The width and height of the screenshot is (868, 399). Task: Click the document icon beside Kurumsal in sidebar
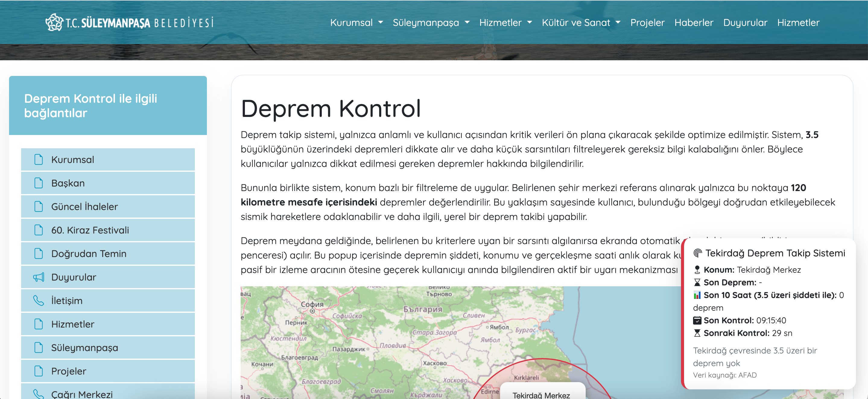tap(39, 160)
